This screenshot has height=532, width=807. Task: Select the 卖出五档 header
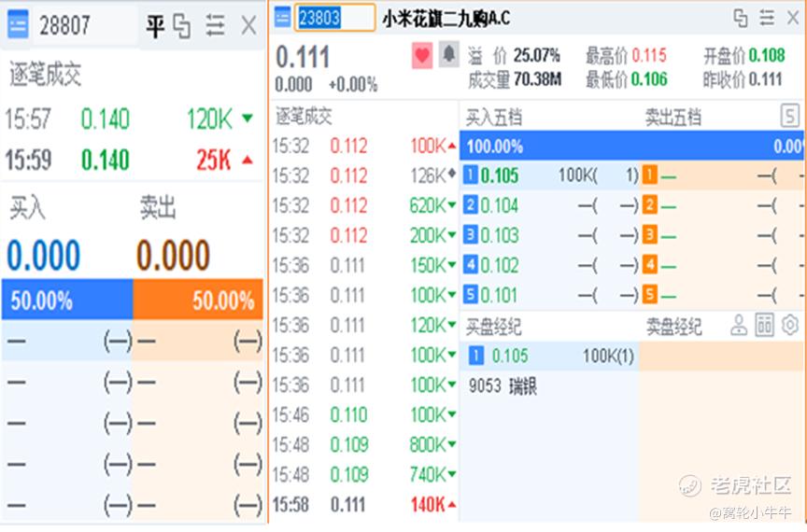point(672,118)
